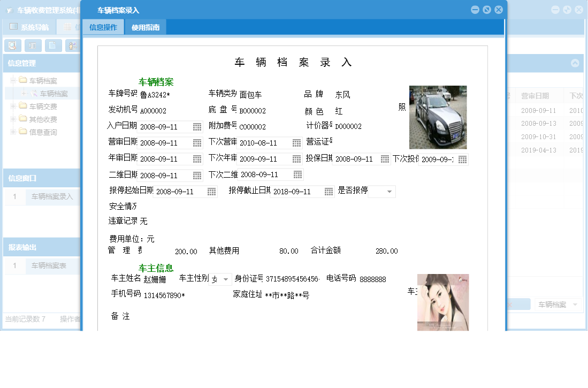Screen dimensions: 588x388
Task: Open the 车辆档案表 report
Action: click(51, 267)
